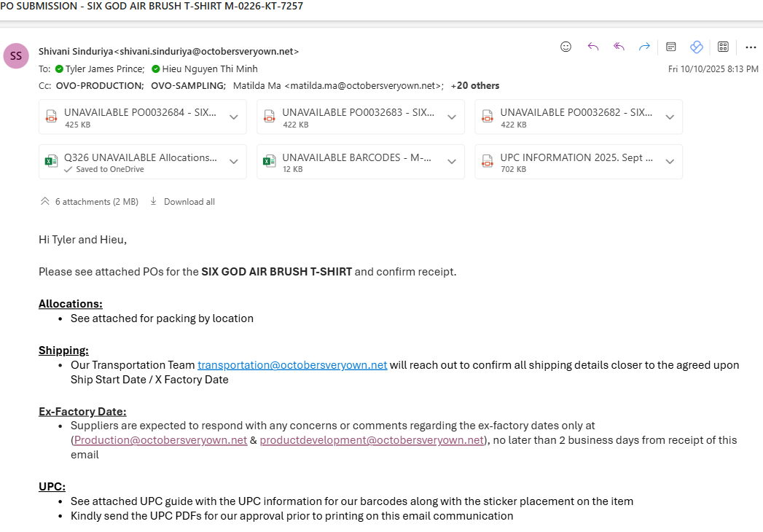Viewport: 763px width, 532px height.
Task: Click the Production@octobersveryown.net email link
Action: pyautogui.click(x=160, y=440)
